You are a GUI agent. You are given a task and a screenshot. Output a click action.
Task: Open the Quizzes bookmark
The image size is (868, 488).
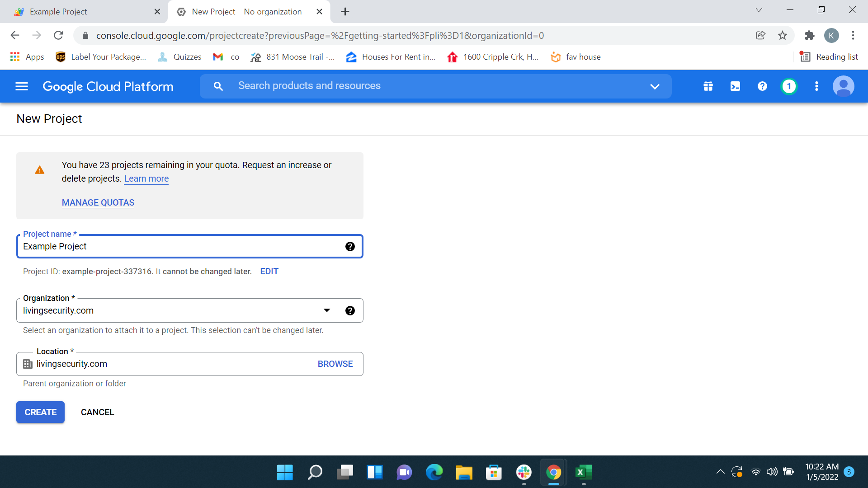point(179,57)
